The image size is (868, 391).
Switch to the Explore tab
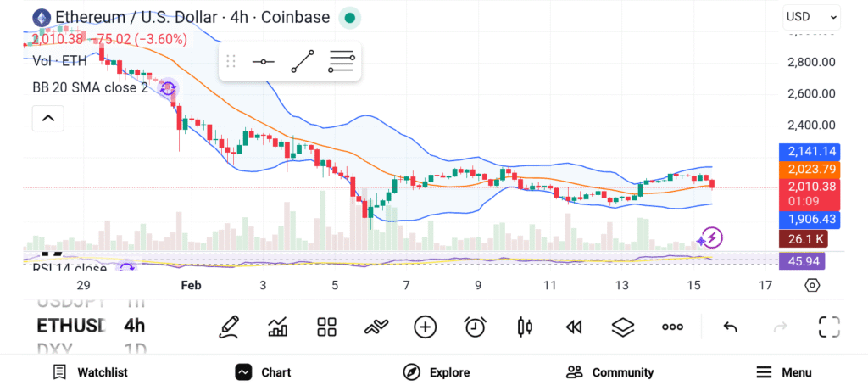[437, 372]
